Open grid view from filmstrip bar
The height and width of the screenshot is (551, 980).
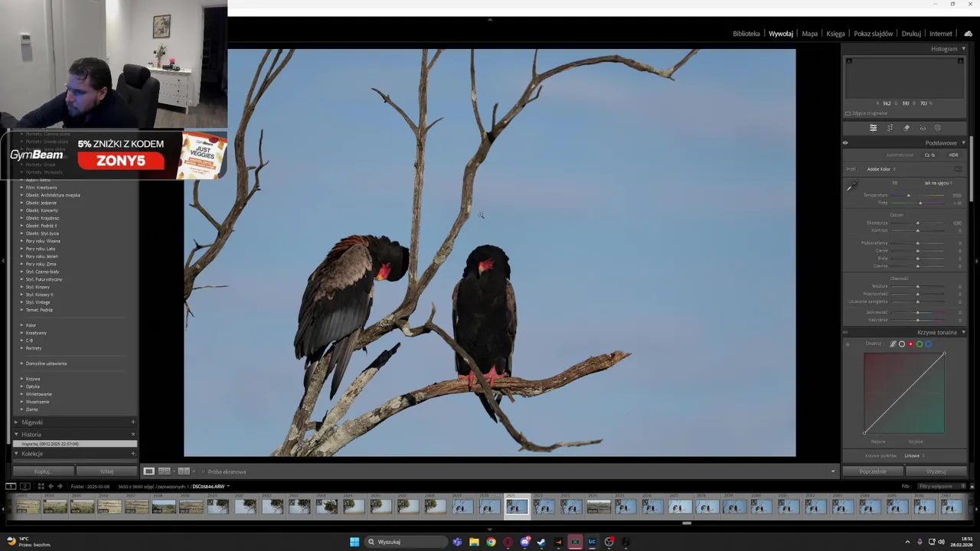coord(41,486)
